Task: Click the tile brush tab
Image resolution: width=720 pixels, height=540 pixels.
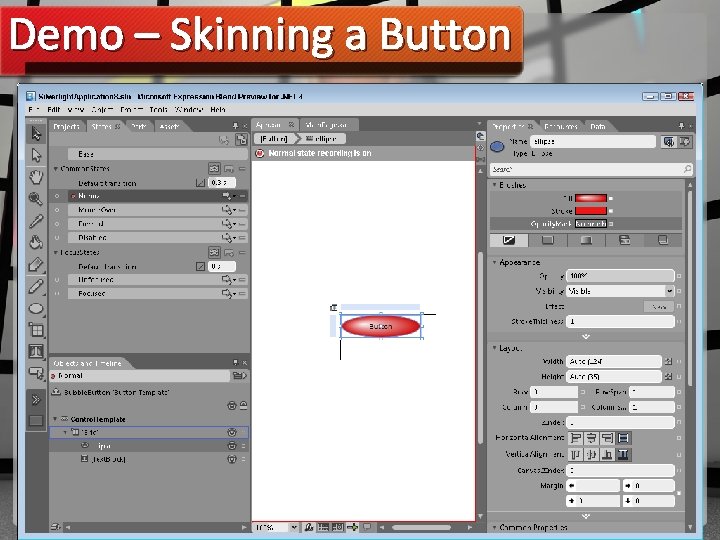Action: tap(624, 240)
